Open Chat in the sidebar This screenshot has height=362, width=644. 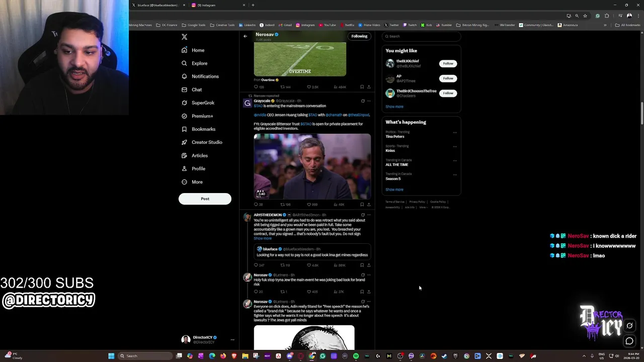pos(192,89)
